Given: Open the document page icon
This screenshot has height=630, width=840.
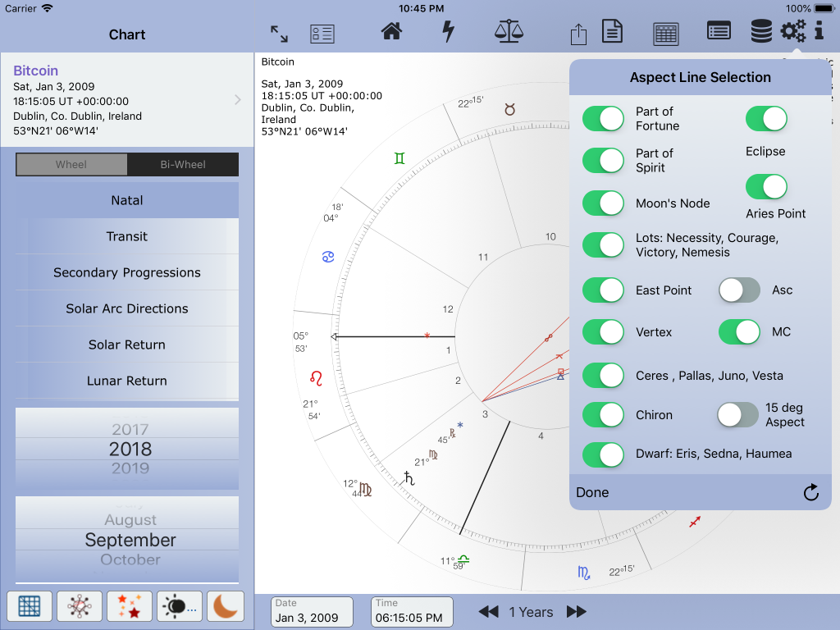Looking at the screenshot, I should pyautogui.click(x=612, y=31).
